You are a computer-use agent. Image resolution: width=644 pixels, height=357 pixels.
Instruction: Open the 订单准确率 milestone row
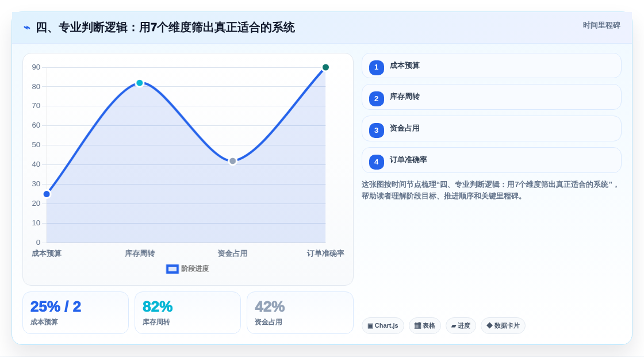pyautogui.click(x=491, y=160)
